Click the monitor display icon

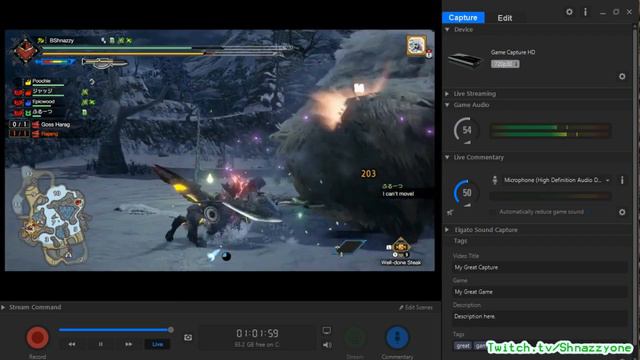(327, 330)
